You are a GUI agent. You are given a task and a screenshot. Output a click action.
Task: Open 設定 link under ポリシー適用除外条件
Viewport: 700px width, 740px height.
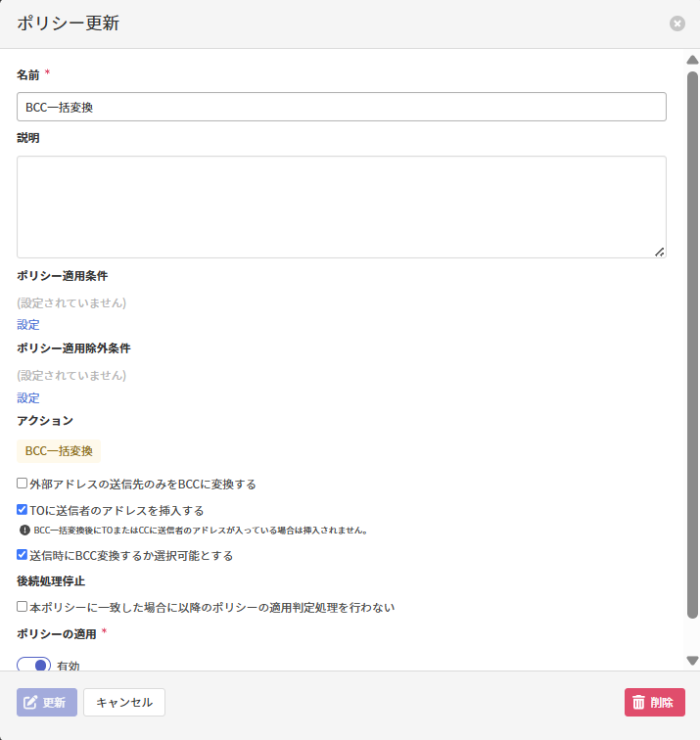[x=28, y=398]
